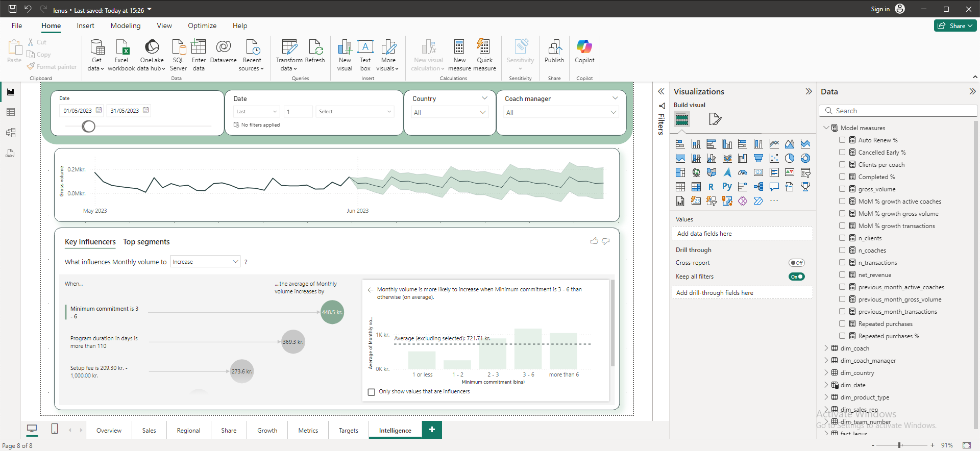Save the report using the save icon
This screenshot has height=451, width=980.
[13, 9]
